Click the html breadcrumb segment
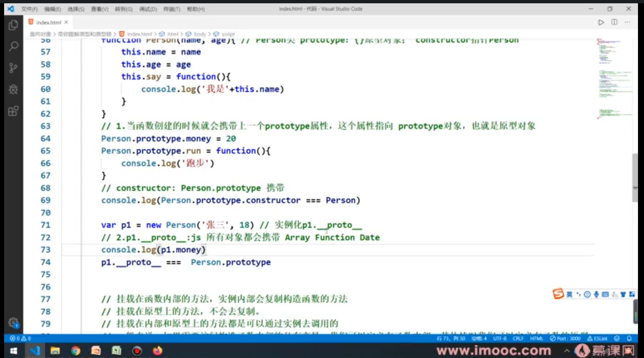The image size is (644, 358). [x=172, y=34]
